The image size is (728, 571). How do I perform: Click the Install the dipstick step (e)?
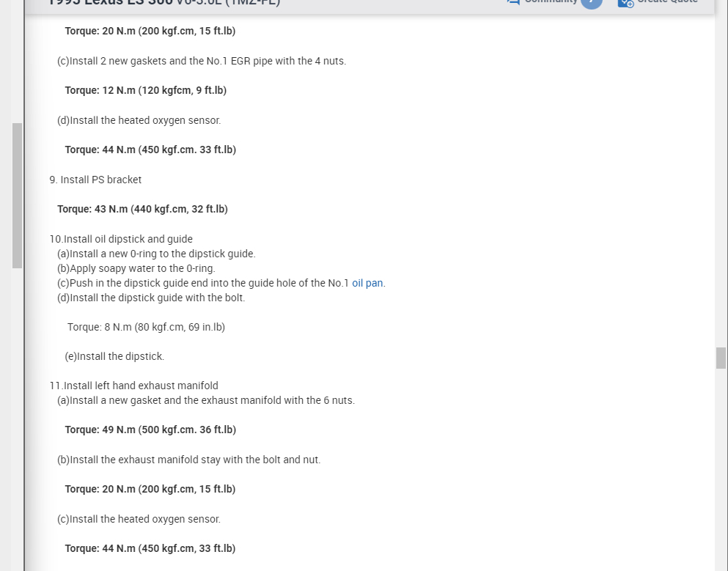point(114,356)
